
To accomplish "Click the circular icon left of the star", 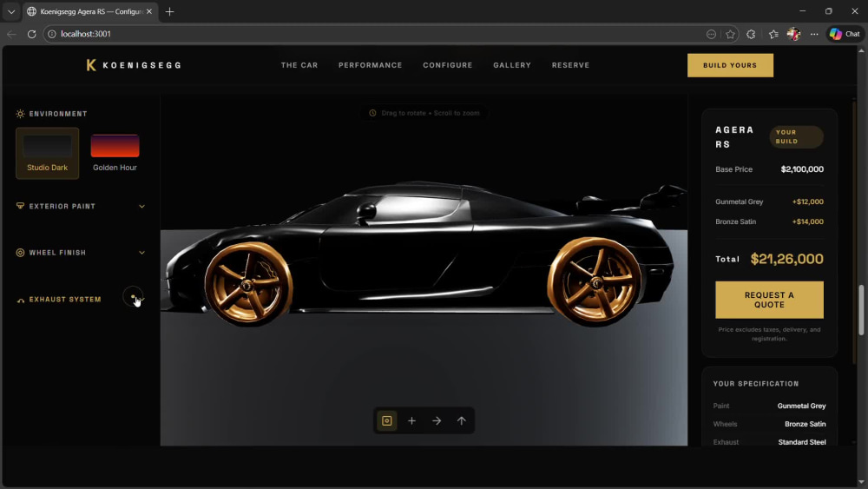I will [712, 34].
